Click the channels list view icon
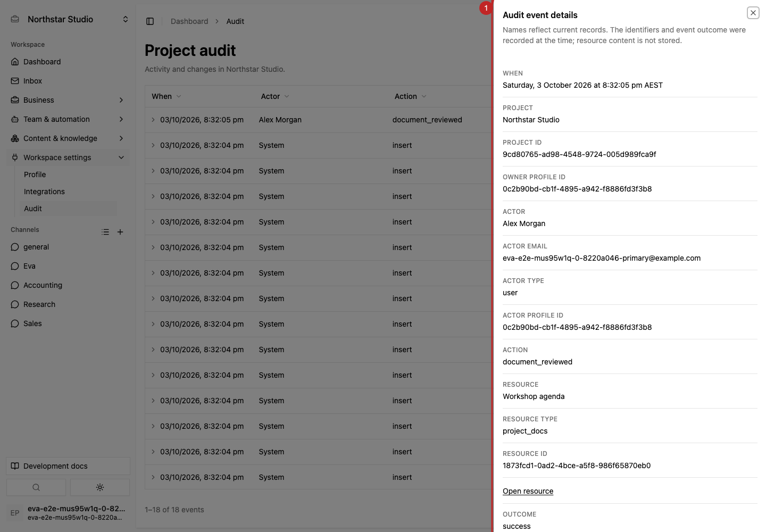The width and height of the screenshot is (766, 532). [105, 232]
